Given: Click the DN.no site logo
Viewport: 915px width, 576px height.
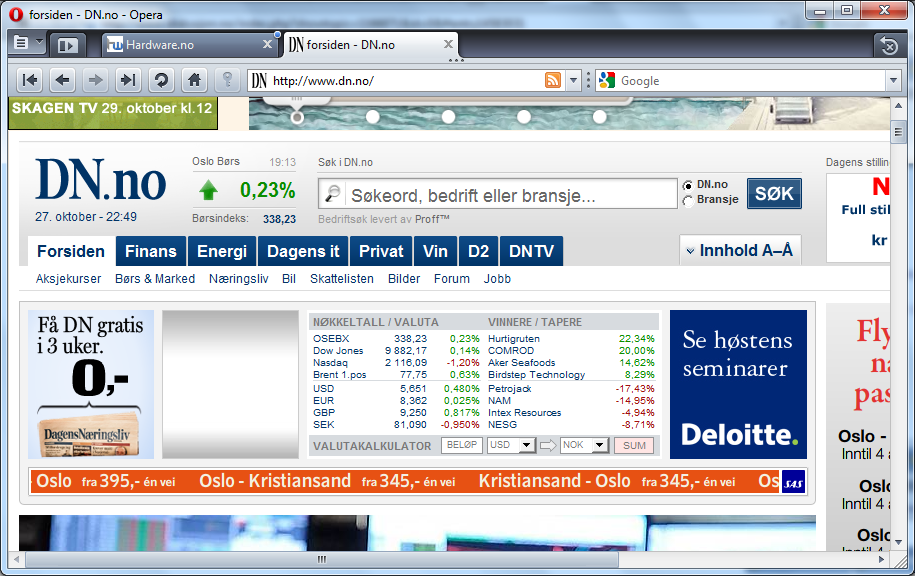Looking at the screenshot, I should 100,180.
